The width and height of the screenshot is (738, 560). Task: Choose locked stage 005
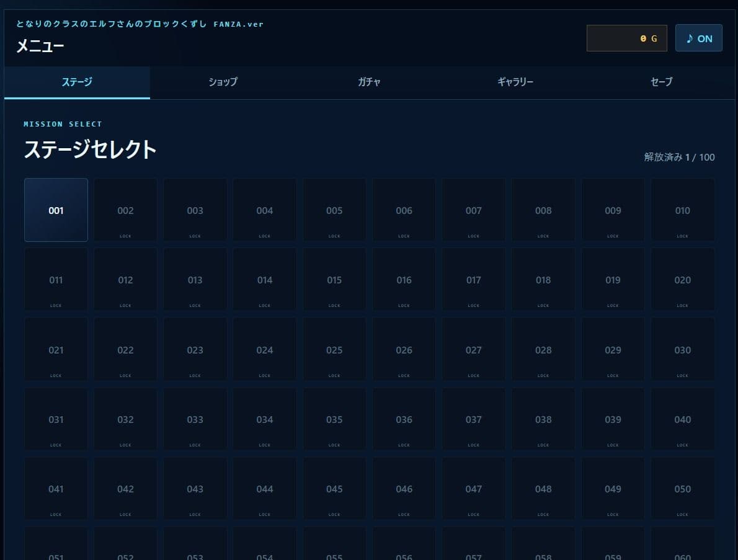coord(335,210)
